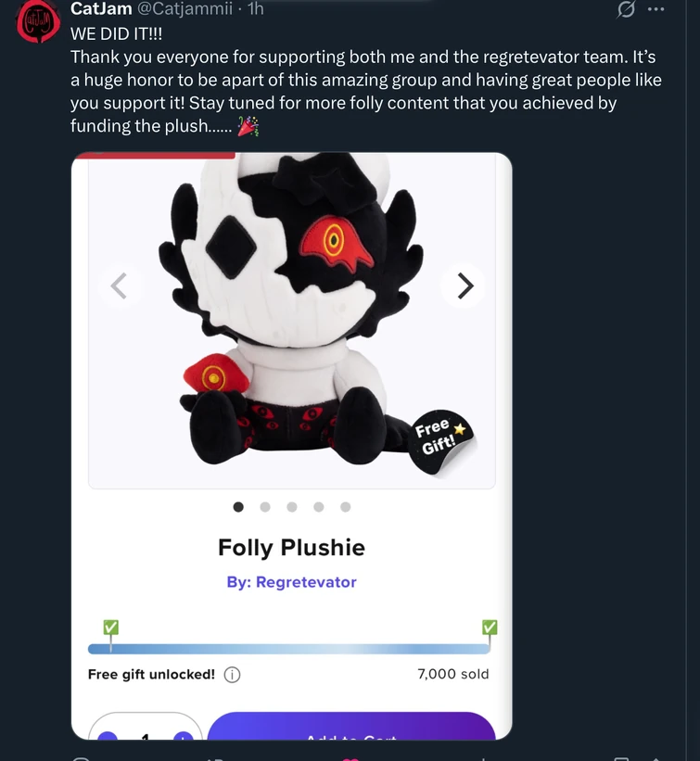Click the sales progress bar
The image size is (700, 761).
point(291,649)
